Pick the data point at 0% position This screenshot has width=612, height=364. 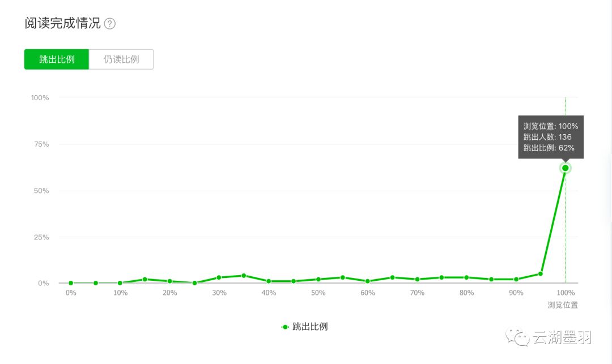pos(71,283)
